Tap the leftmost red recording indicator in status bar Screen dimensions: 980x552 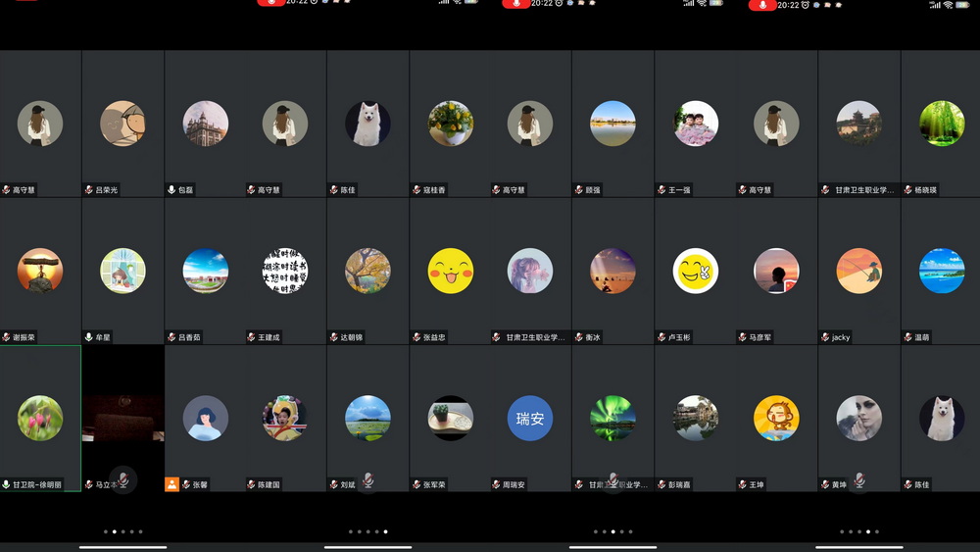pos(24,2)
